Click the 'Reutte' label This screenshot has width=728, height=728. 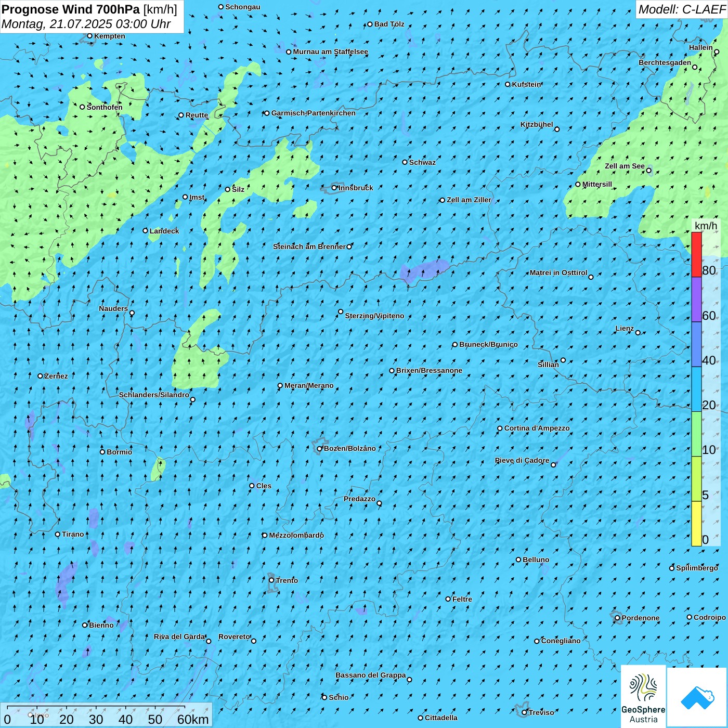(197, 115)
